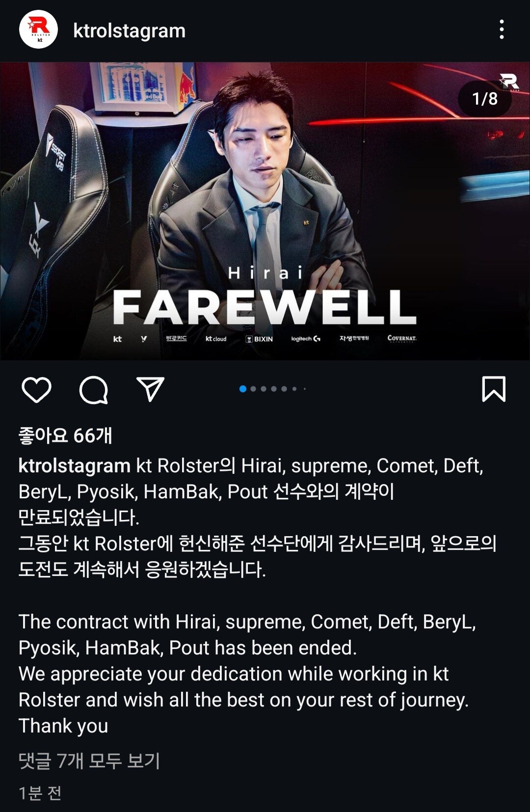The height and width of the screenshot is (812, 530).
Task: Tap the 1/8 slide counter badge
Action: [485, 99]
